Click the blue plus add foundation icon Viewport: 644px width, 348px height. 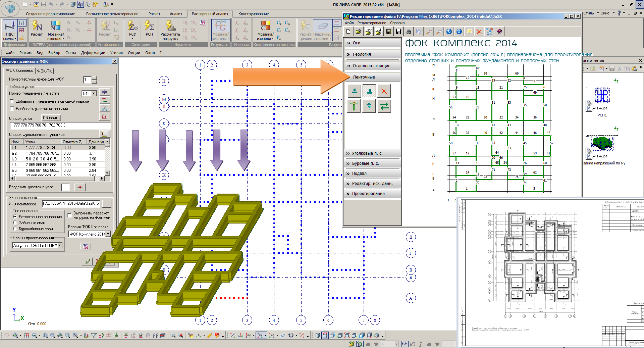[105, 92]
